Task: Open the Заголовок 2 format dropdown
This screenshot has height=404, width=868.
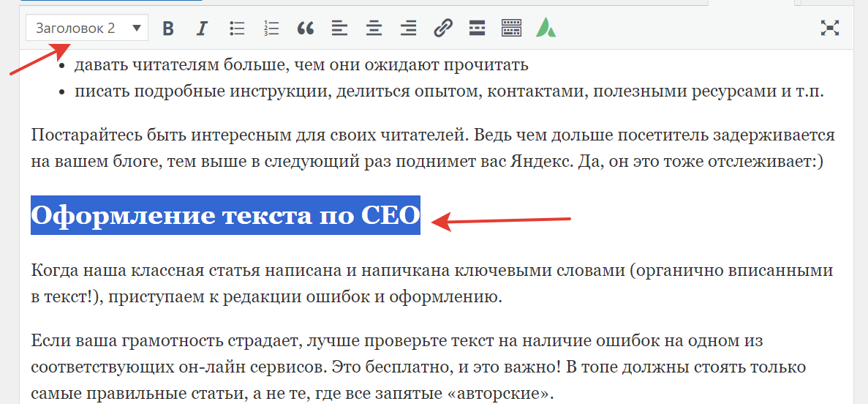Action: point(87,29)
